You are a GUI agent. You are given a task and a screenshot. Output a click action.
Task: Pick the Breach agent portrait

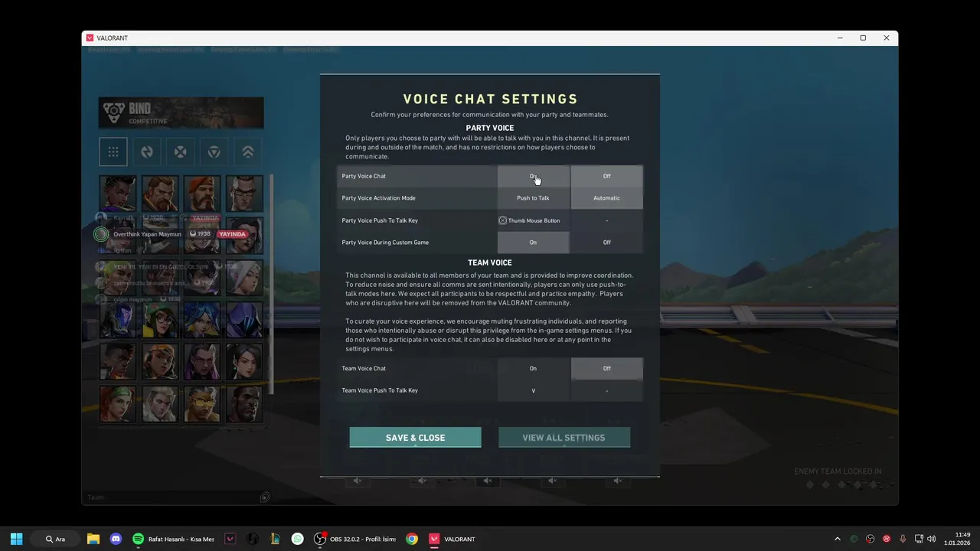[x=160, y=194]
